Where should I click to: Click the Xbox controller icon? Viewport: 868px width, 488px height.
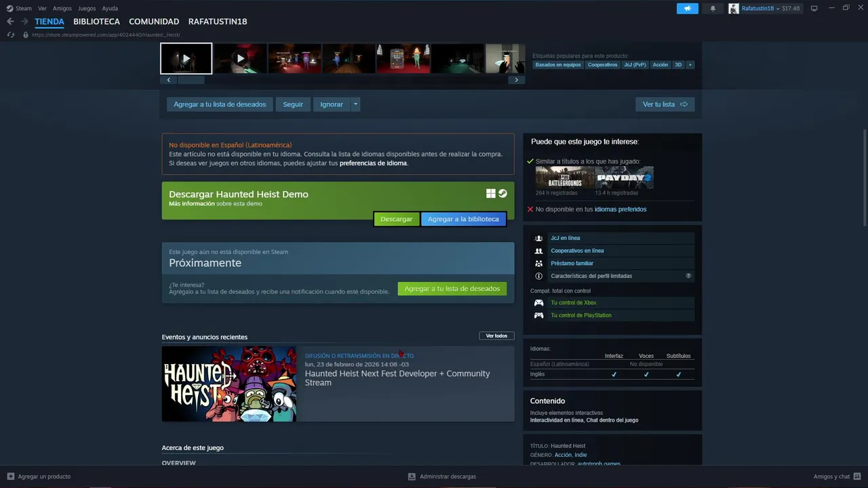tap(538, 303)
